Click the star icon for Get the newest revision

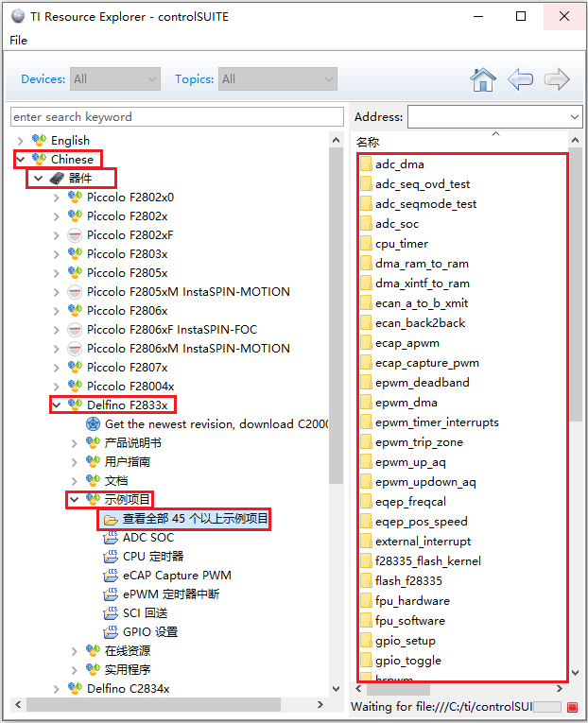[x=94, y=423]
